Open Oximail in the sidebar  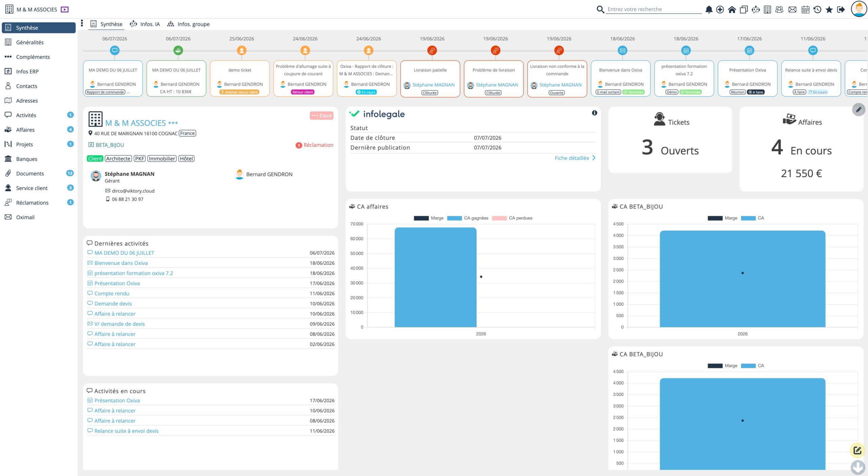tap(39, 217)
